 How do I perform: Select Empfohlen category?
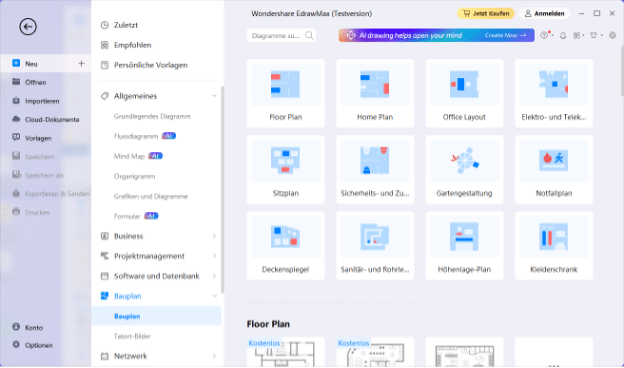tap(126, 45)
